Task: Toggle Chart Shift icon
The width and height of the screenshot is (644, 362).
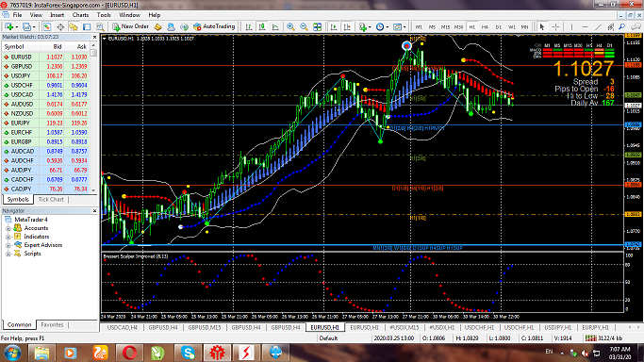Action: point(347,26)
